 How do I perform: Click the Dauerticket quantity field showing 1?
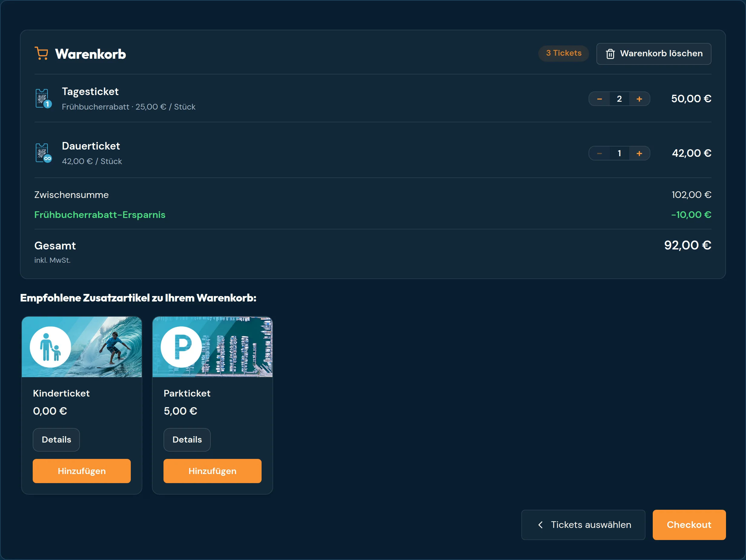coord(619,153)
